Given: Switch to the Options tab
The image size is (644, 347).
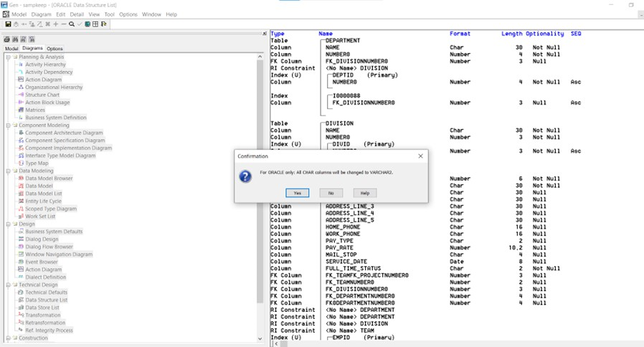Looking at the screenshot, I should [x=55, y=49].
